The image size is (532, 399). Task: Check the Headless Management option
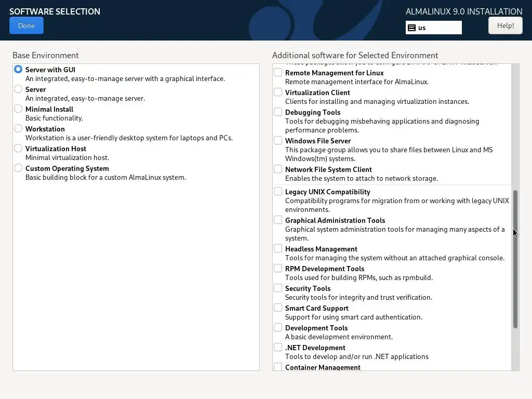[x=278, y=248]
